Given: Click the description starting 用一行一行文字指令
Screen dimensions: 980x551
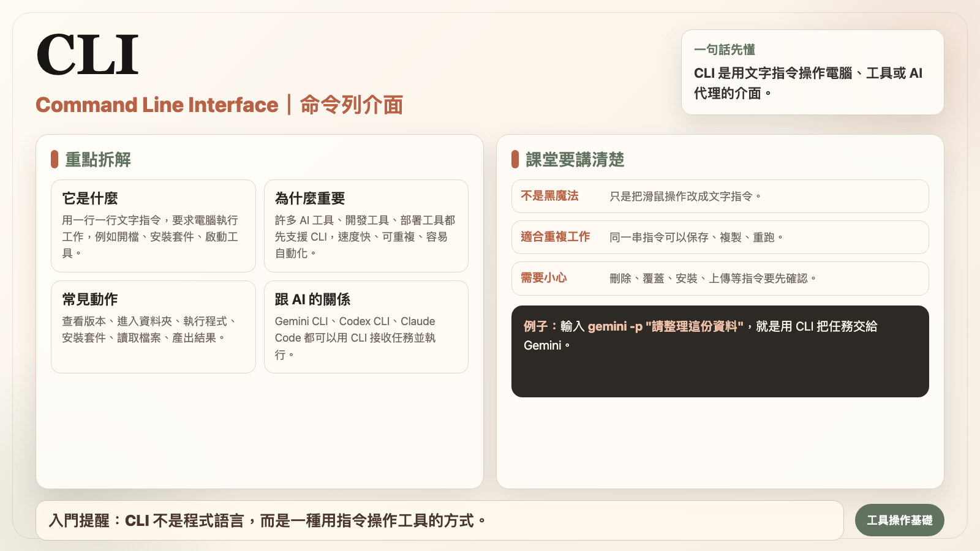Looking at the screenshot, I should 150,236.
